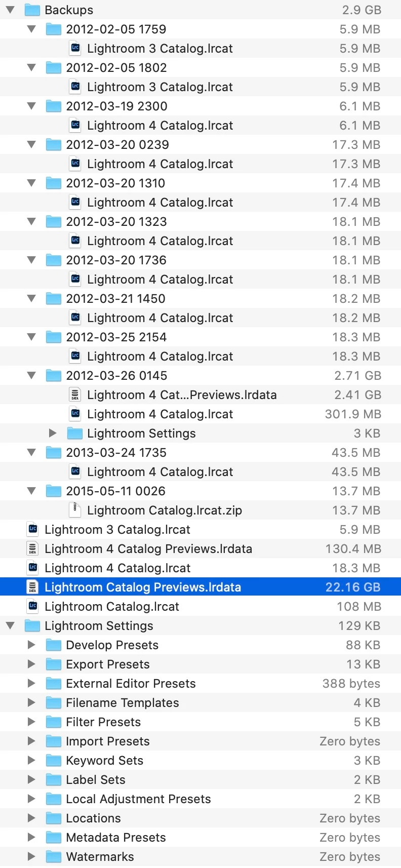The image size is (401, 868).
Task: Click the Lrc catalog icon sized 43.5 MB
Action: pos(75,471)
